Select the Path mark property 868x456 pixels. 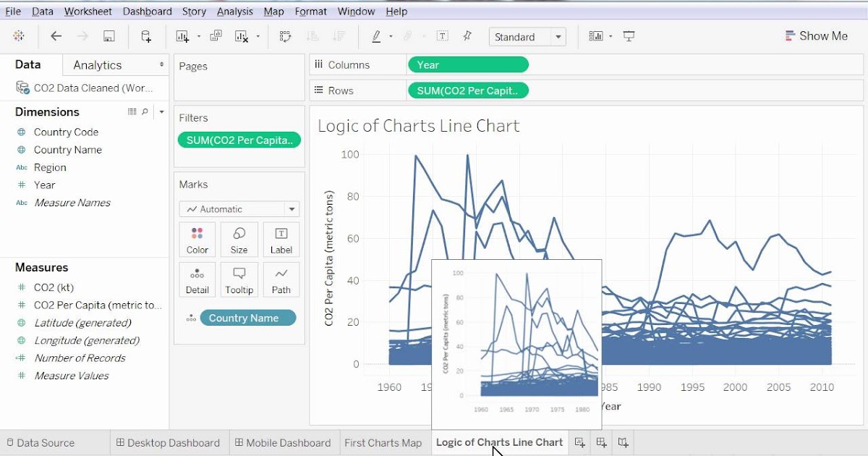[x=281, y=279]
